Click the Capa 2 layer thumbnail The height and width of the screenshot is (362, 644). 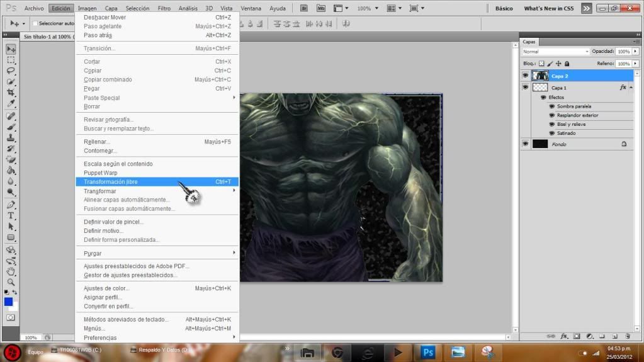[x=540, y=76]
